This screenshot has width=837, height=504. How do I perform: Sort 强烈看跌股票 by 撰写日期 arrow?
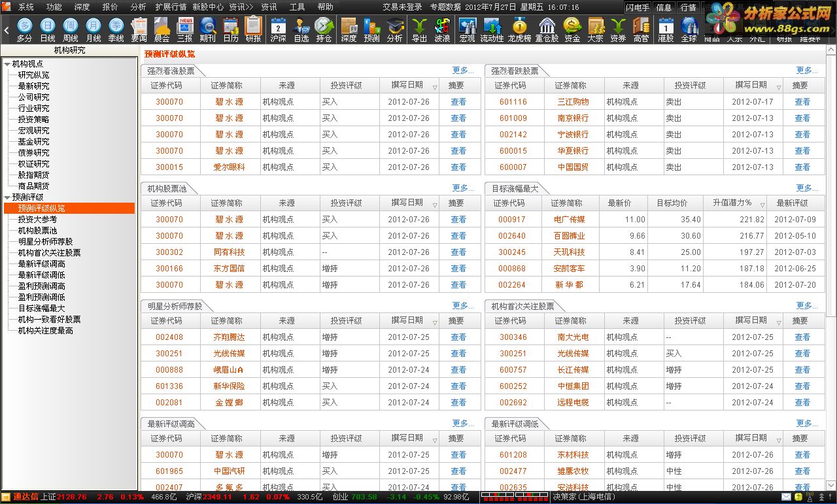pos(779,88)
